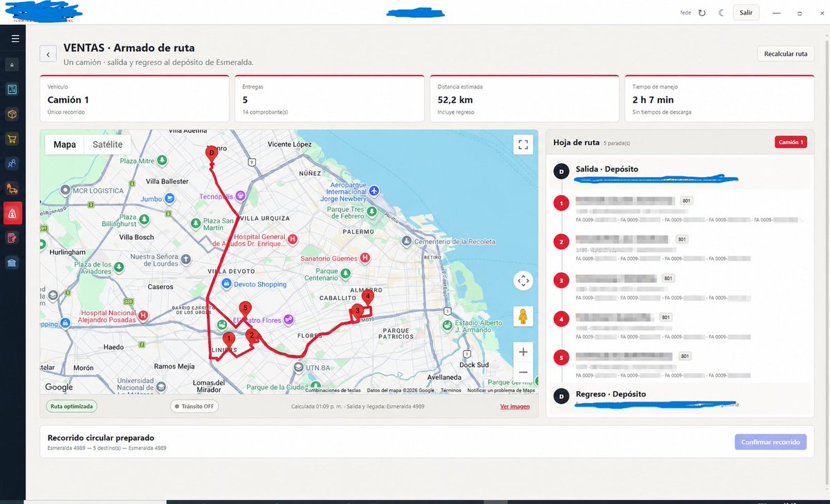830x504 pixels.
Task: Select Regreso · Depósito stop row
Action: (680, 398)
